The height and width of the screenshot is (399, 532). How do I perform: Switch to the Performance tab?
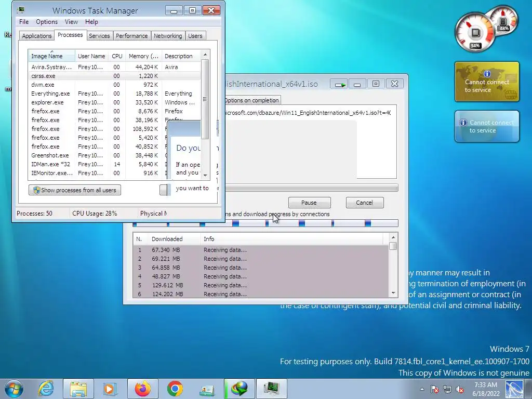tap(131, 36)
